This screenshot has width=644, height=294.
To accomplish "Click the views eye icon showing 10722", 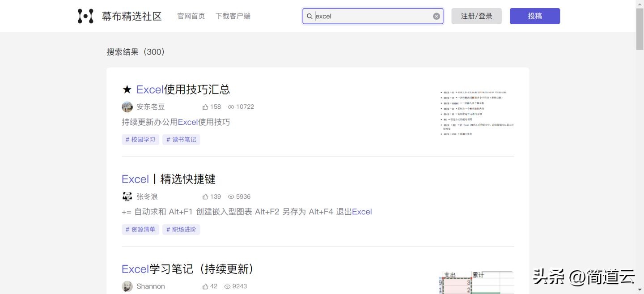I will click(x=231, y=107).
